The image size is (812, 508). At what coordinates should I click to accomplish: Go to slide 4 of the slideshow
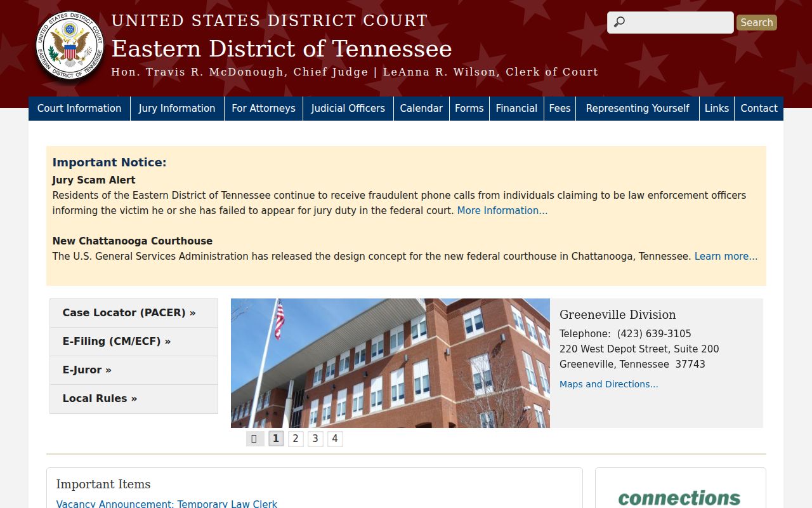tap(335, 439)
